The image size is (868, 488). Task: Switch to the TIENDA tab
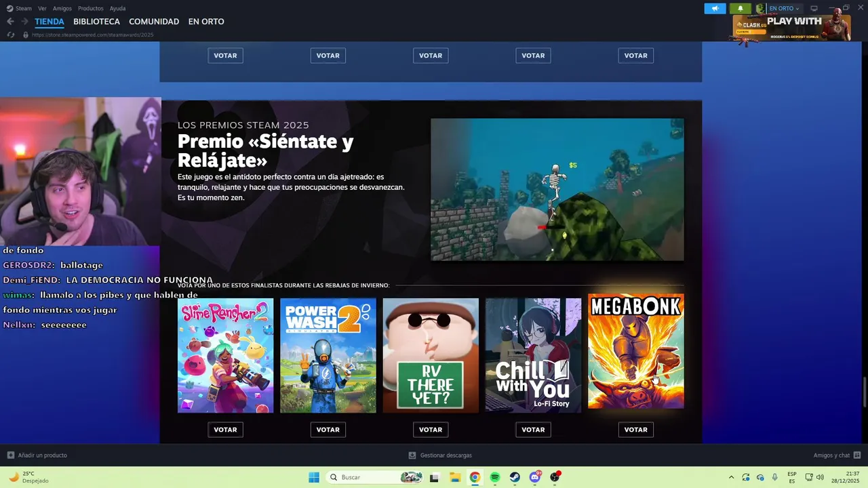coord(50,22)
